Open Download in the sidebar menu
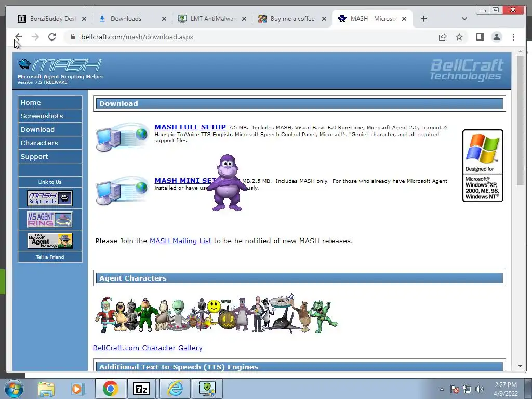 [x=50, y=129]
